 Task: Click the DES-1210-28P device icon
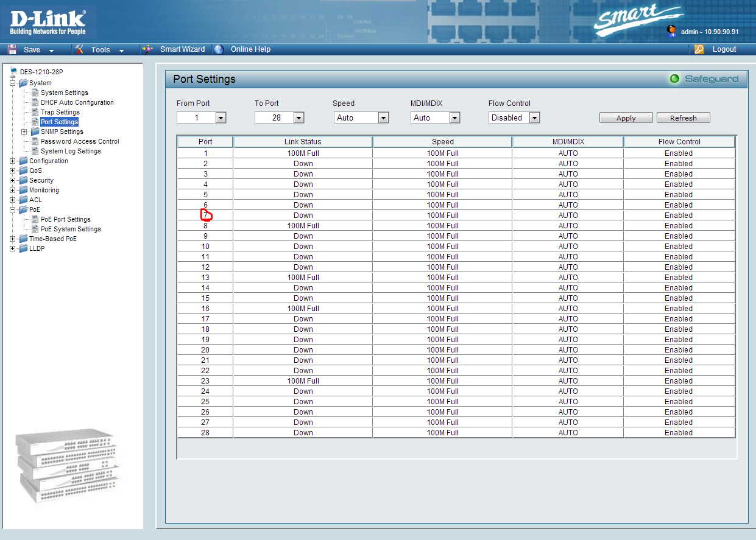(13, 72)
